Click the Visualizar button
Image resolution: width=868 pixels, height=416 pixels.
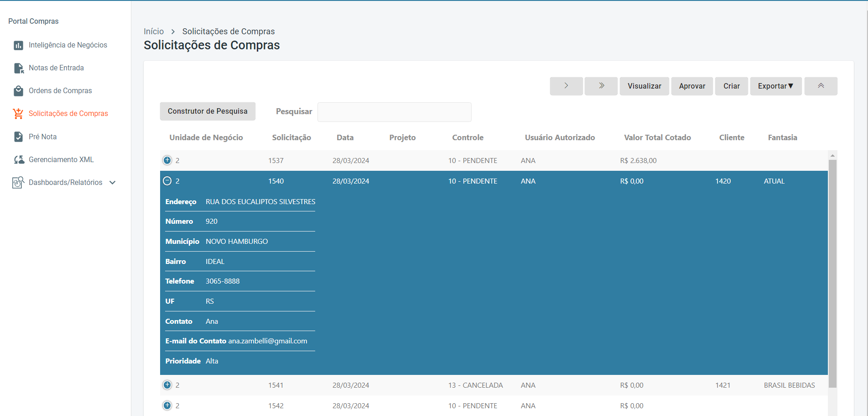tap(645, 86)
